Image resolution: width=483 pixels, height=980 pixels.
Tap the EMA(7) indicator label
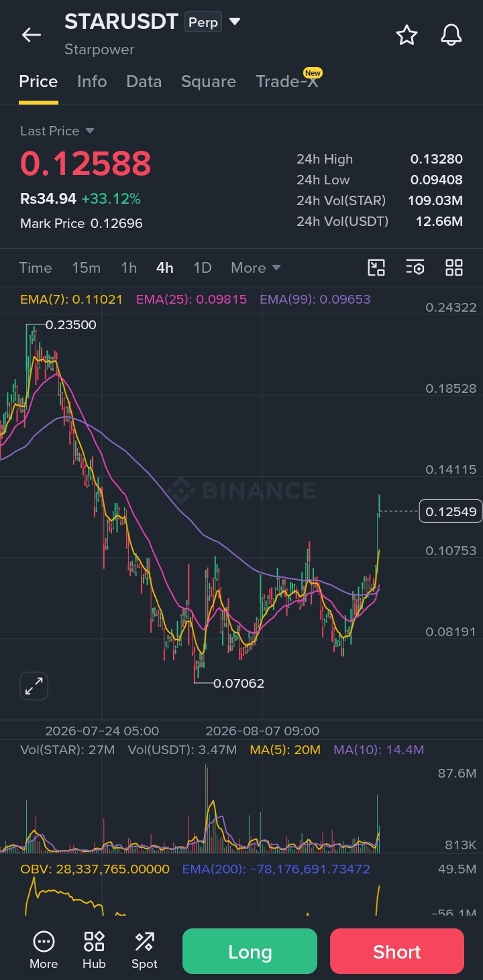click(71, 300)
